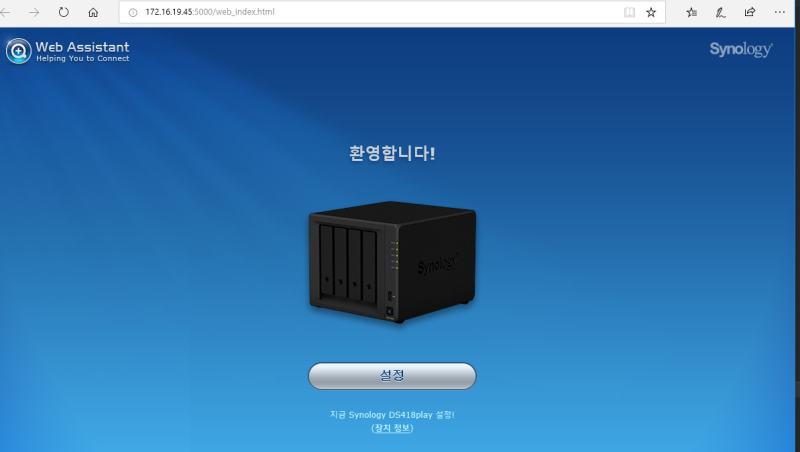Click the 환영합니다! welcome heading
This screenshot has height=452, width=800.
pyautogui.click(x=392, y=153)
